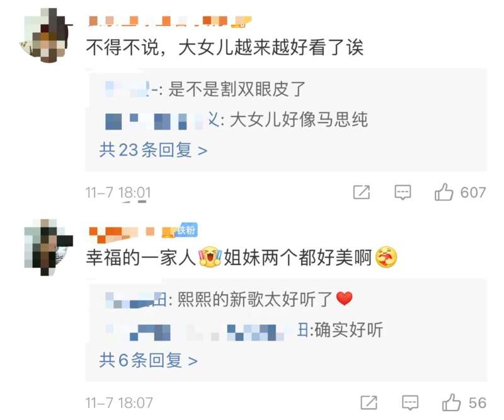This screenshot has height=420, width=504.
Task: Like the comment with 607 likes
Action: coord(444,192)
